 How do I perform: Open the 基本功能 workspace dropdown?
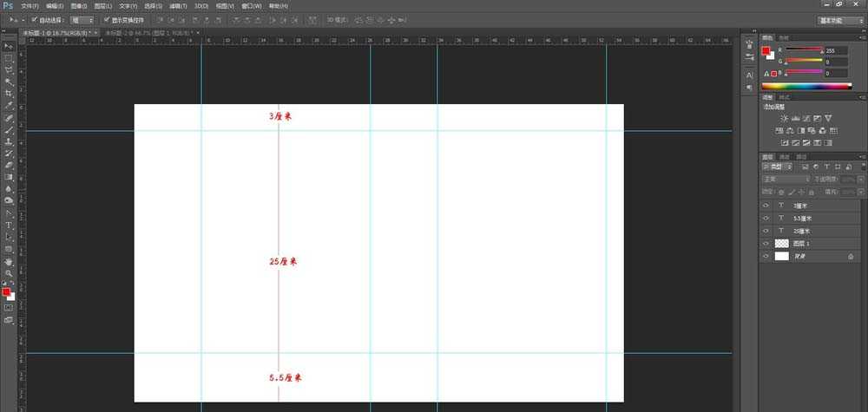point(839,19)
